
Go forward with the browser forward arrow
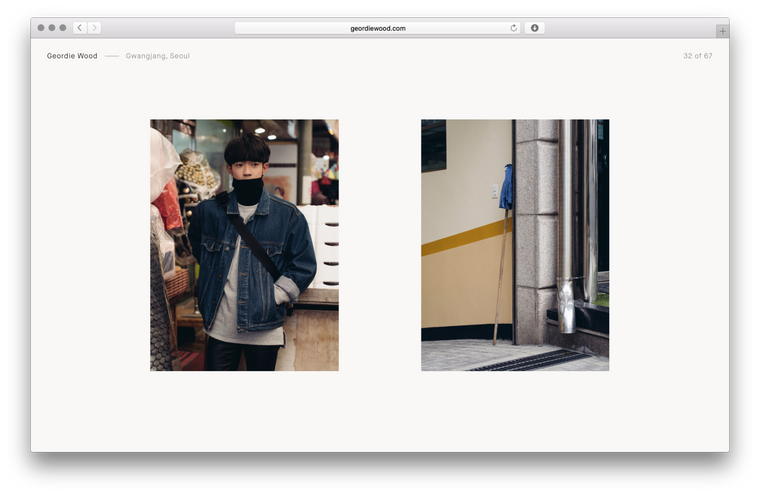point(95,28)
